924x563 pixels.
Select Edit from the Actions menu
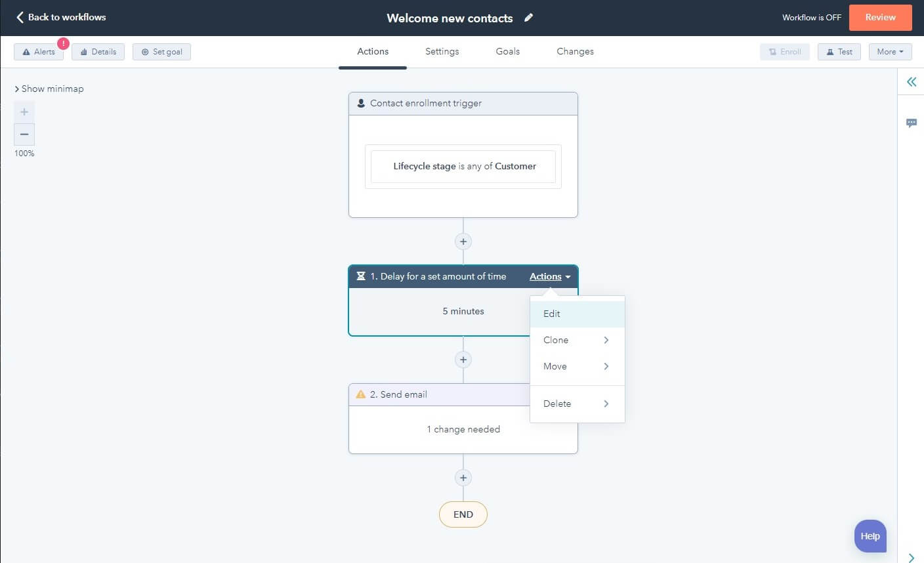[551, 314]
